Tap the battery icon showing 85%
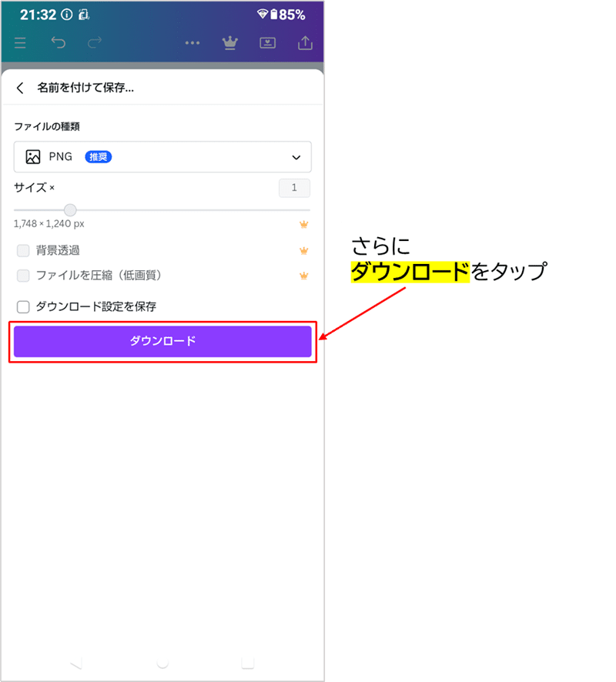 (x=273, y=15)
